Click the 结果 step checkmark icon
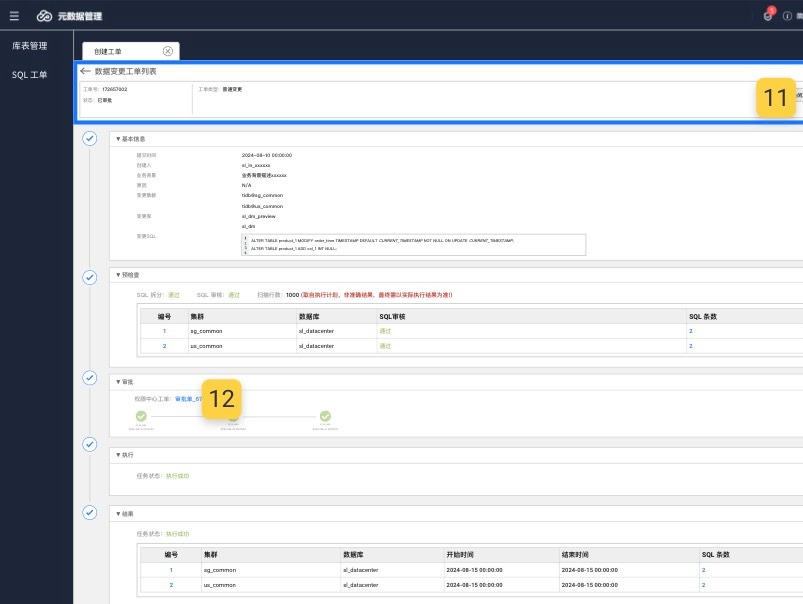The image size is (803, 604). click(90, 513)
